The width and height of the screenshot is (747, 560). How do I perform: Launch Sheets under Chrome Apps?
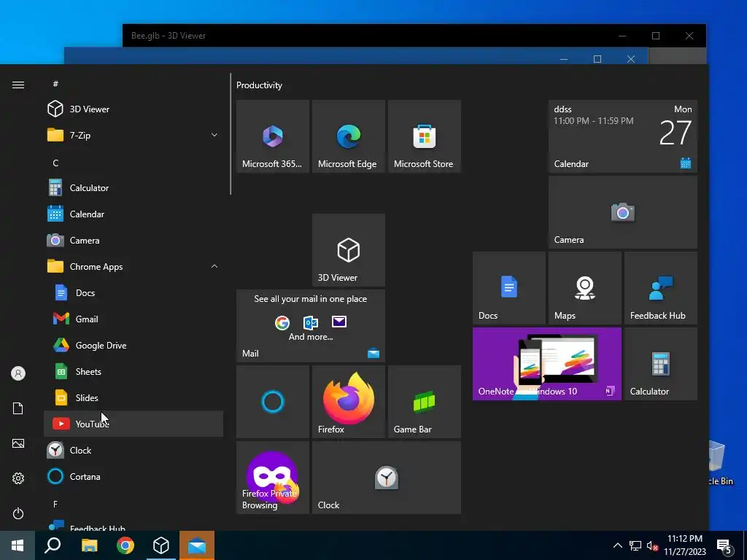(133, 371)
